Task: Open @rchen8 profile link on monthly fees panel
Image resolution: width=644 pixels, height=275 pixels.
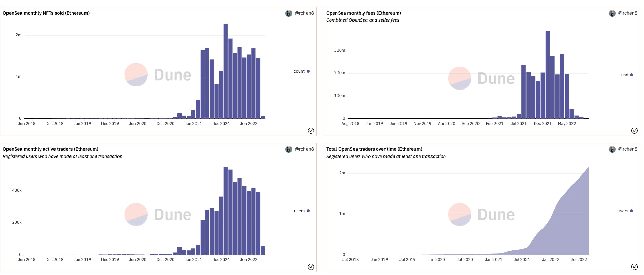Action: point(628,13)
